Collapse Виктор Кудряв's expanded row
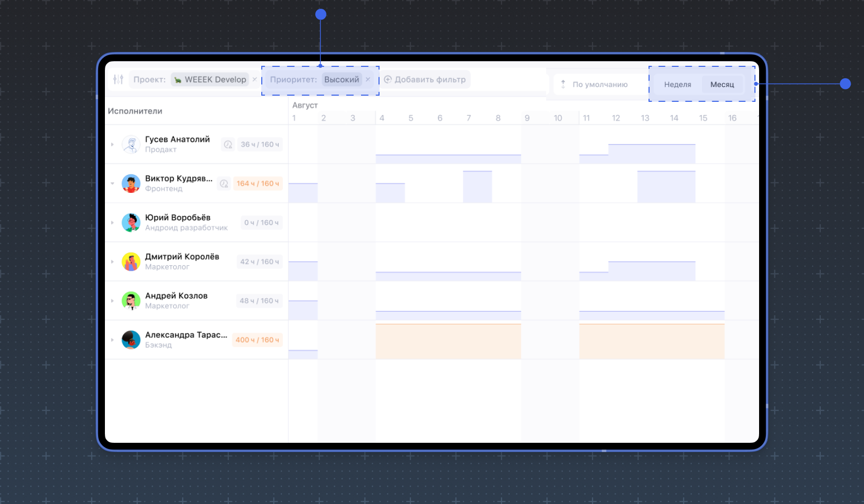Screen dimensions: 864x504 pos(112,184)
